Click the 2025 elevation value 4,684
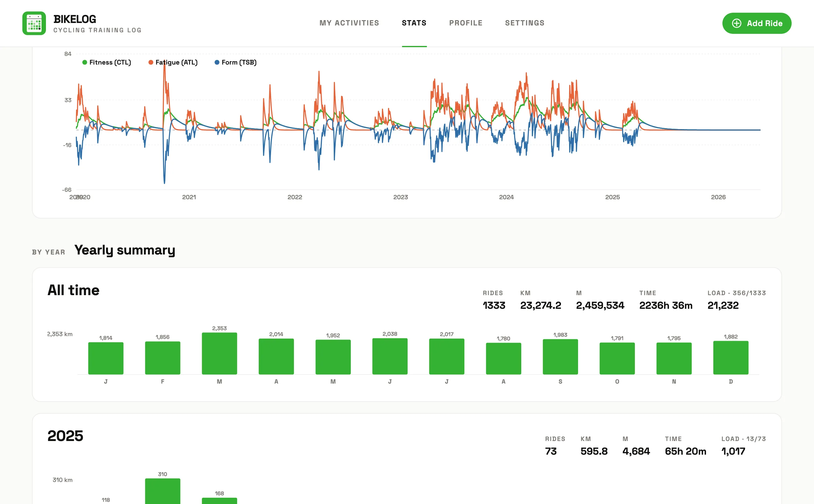Screen dimensions: 814x504 [636, 451]
